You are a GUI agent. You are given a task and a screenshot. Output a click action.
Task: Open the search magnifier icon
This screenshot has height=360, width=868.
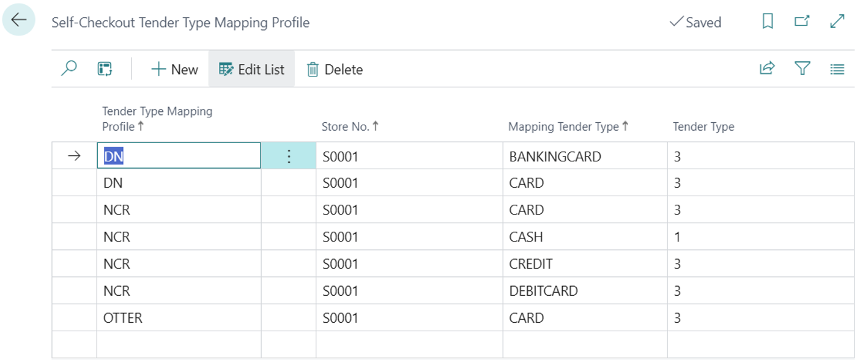(69, 69)
